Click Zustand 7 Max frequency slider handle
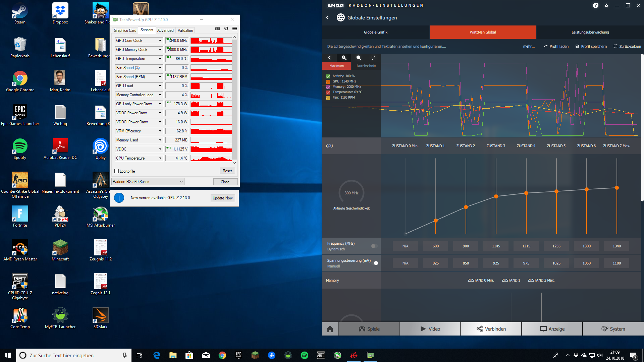Viewport: 644px width, 362px height. [616, 188]
